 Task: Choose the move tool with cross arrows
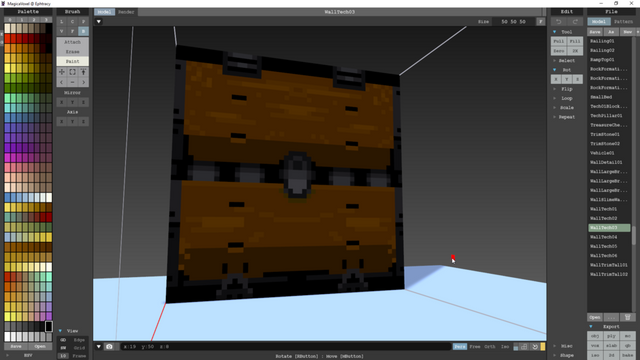point(62,72)
